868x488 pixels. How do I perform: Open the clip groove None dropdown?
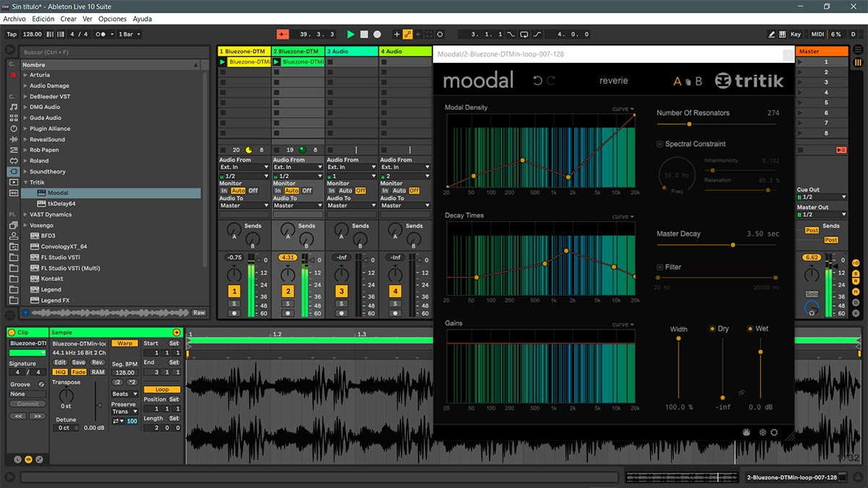27,394
